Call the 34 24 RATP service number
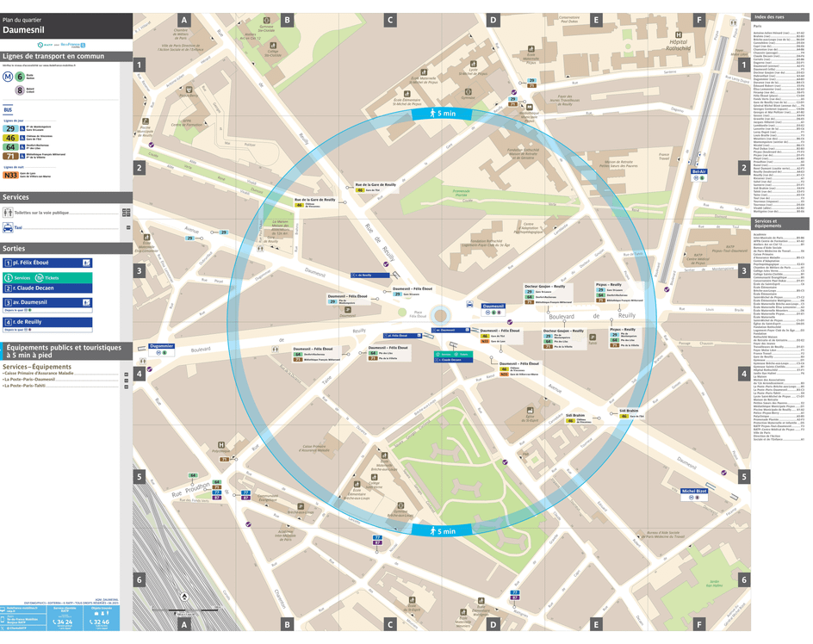Image resolution: width=813 pixels, height=644 pixels. tap(63, 622)
